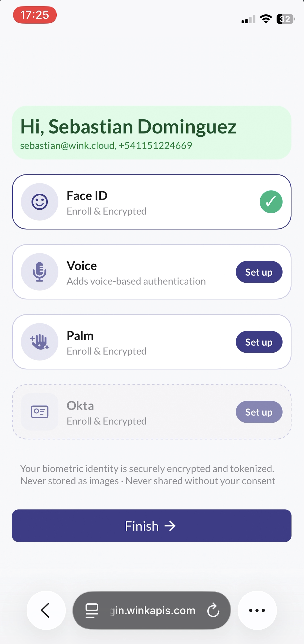This screenshot has width=304, height=644.
Task: Tap the Face ID smiley icon
Action: [40, 202]
